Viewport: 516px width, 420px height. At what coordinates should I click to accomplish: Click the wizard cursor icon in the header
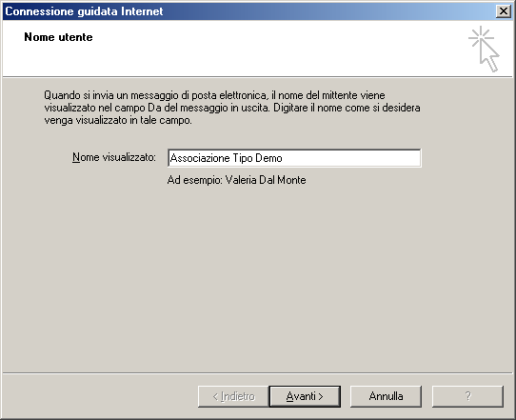(484, 49)
